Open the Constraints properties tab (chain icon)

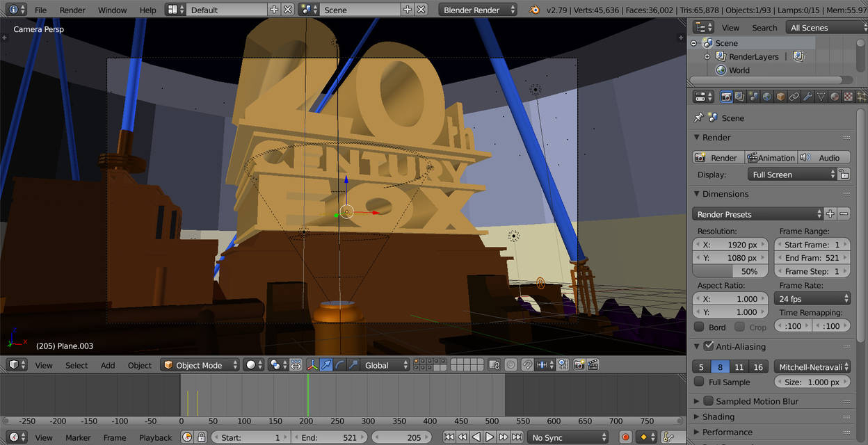(x=794, y=97)
